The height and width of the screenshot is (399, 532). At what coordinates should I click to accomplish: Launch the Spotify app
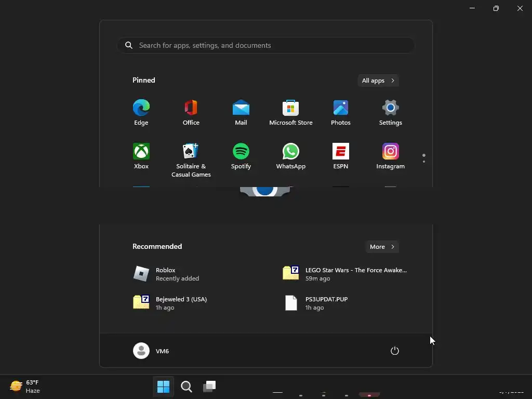pyautogui.click(x=241, y=156)
